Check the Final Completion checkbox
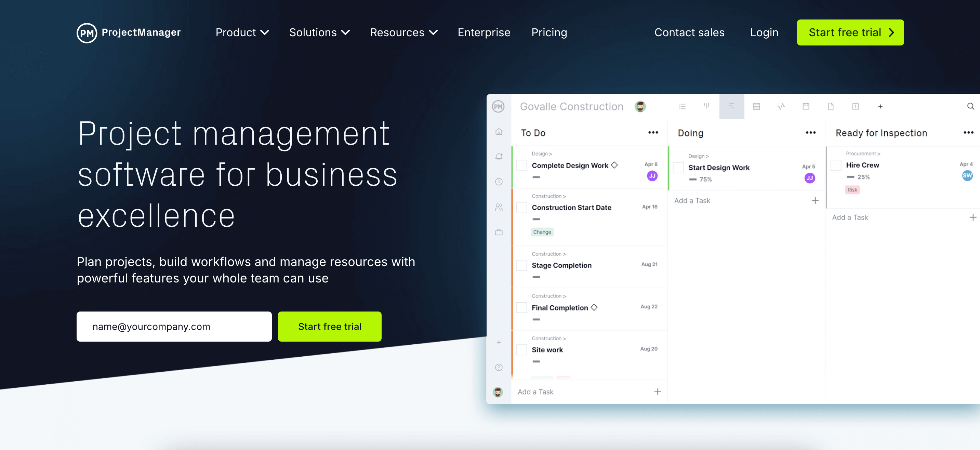 [x=521, y=307]
